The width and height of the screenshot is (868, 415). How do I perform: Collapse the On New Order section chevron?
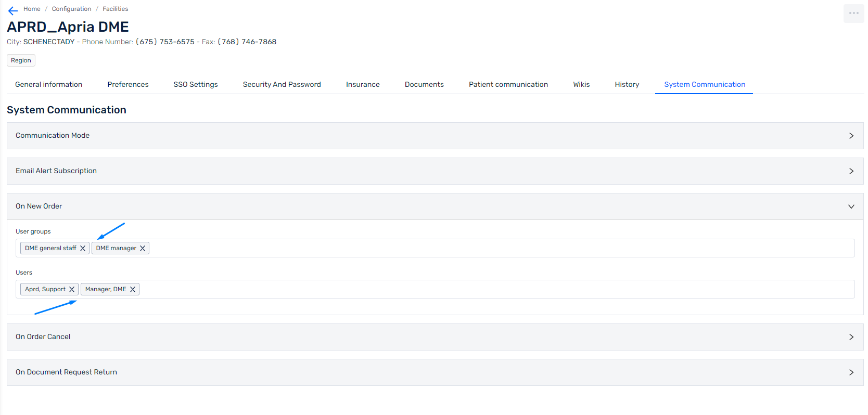[851, 206]
